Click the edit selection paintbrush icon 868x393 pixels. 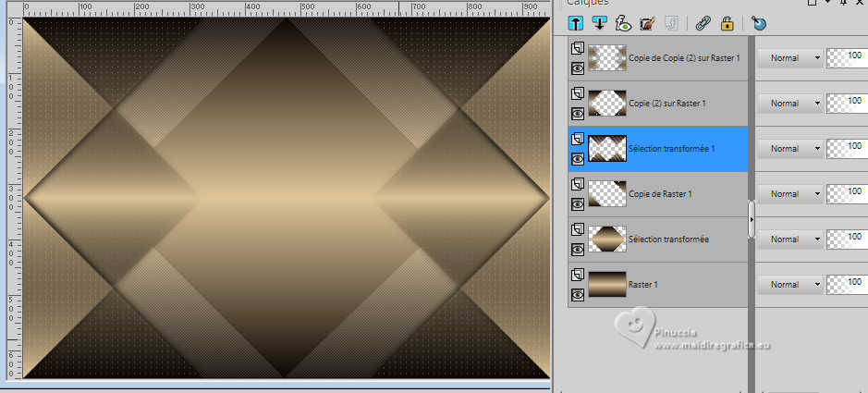click(x=647, y=24)
